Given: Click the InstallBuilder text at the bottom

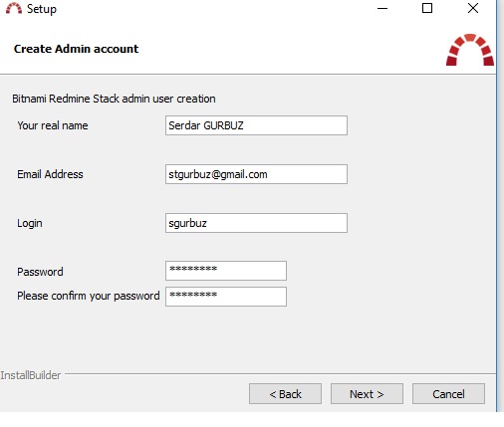Looking at the screenshot, I should click(x=31, y=375).
